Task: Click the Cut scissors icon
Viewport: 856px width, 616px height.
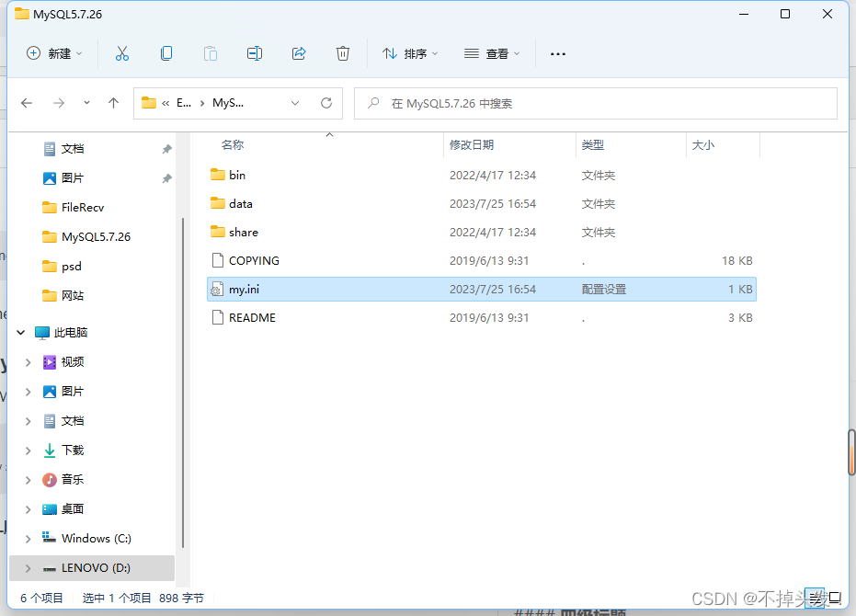Action: 121,53
